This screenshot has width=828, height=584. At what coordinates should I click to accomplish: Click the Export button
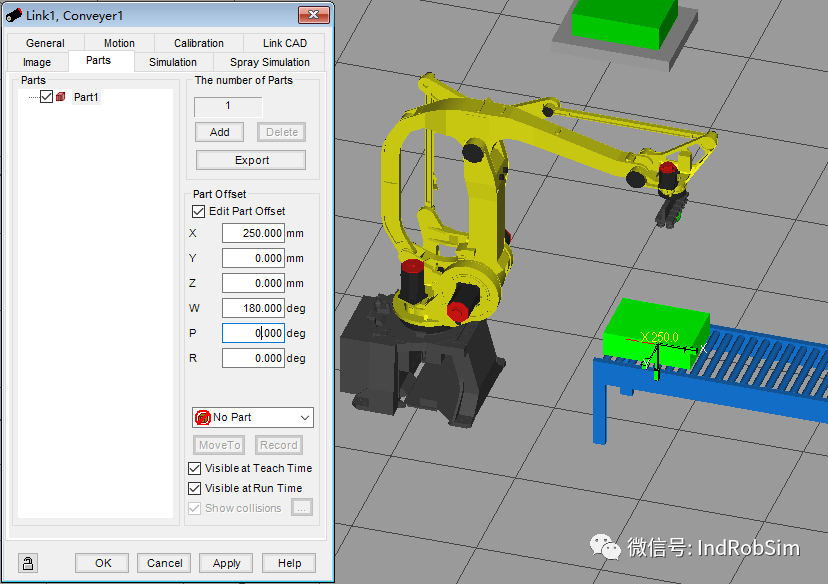[x=251, y=160]
